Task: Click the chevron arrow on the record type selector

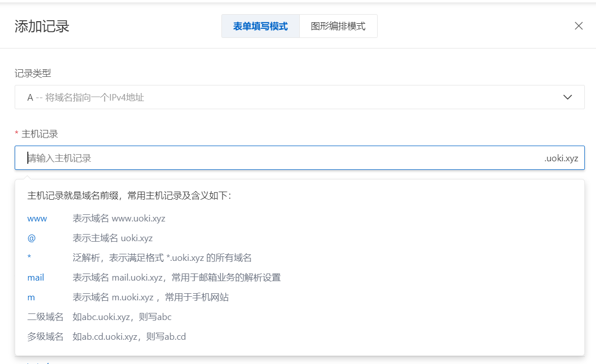Action: tap(567, 97)
